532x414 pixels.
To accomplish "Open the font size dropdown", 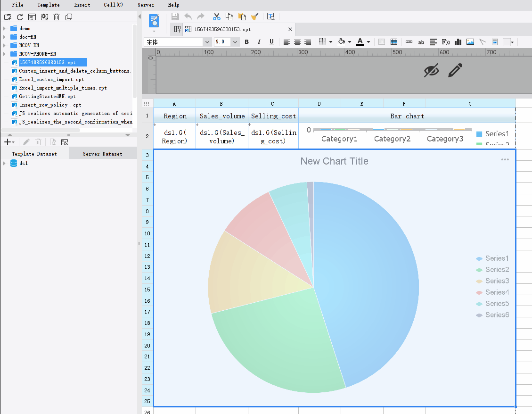I will (235, 42).
